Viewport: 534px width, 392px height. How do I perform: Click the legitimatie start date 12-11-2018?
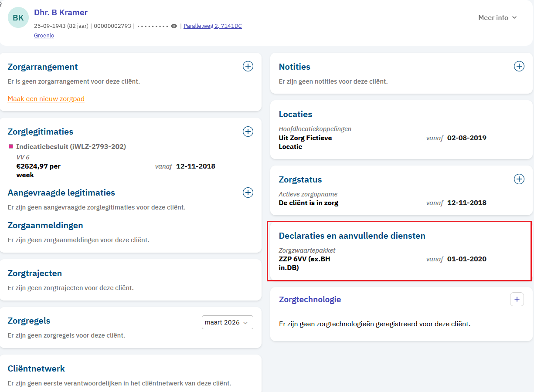click(x=196, y=166)
